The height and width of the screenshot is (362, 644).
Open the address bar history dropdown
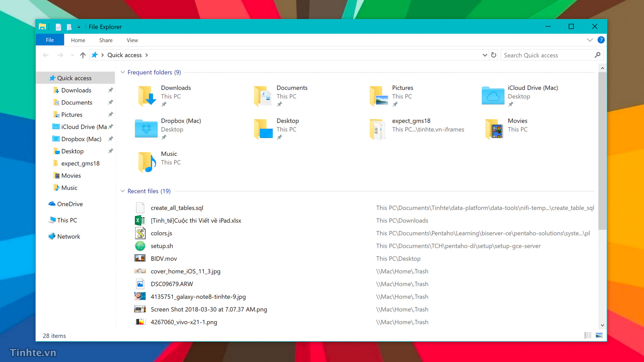click(485, 55)
